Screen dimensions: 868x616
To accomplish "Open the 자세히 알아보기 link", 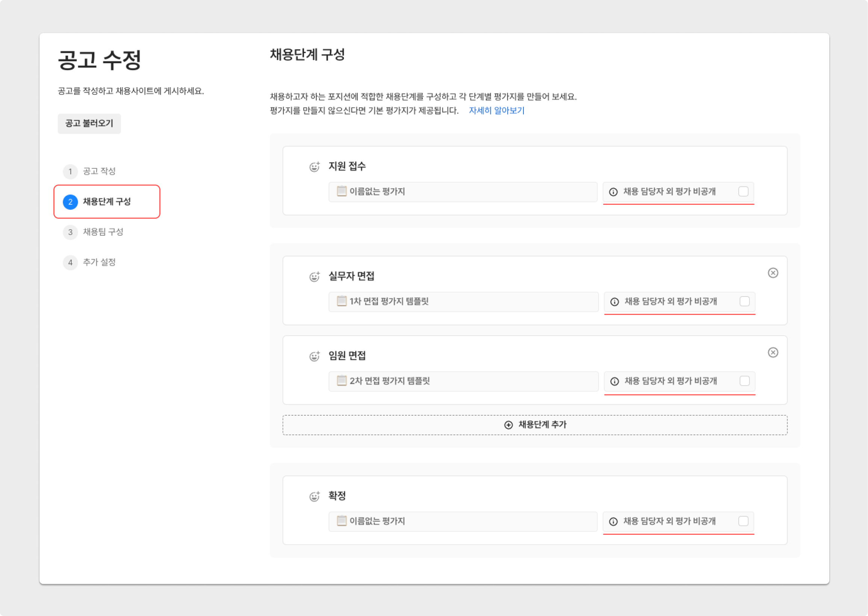I will pyautogui.click(x=496, y=110).
